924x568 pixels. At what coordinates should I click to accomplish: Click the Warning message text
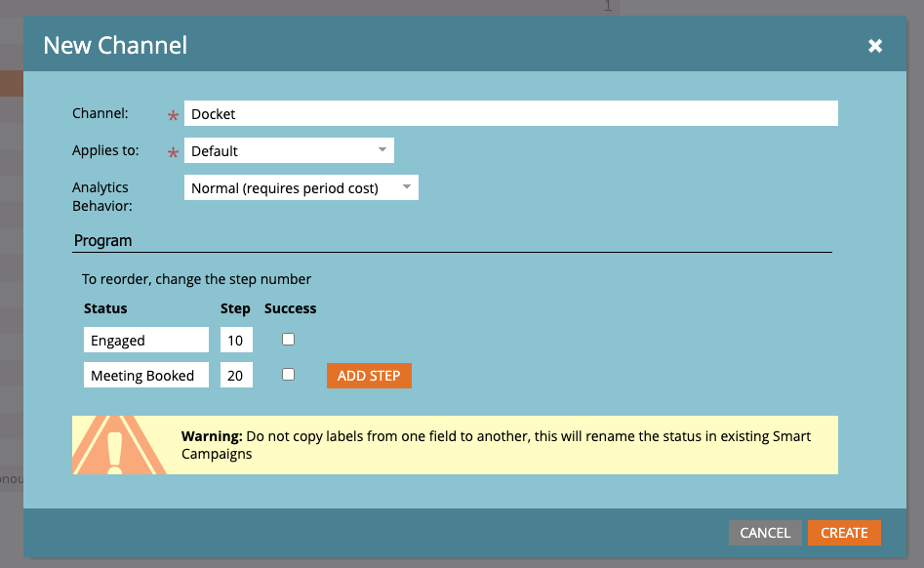[x=496, y=445]
